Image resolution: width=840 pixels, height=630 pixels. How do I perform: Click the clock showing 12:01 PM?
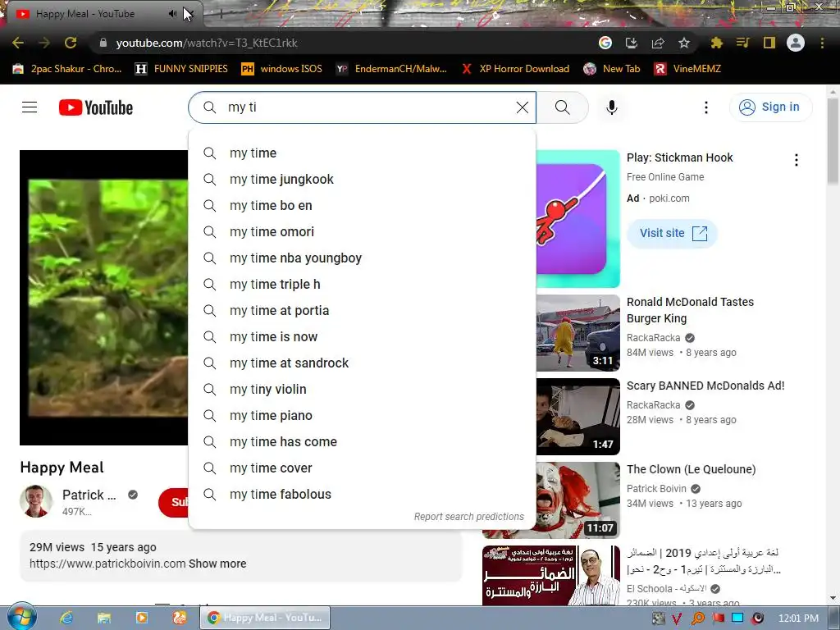pos(798,619)
